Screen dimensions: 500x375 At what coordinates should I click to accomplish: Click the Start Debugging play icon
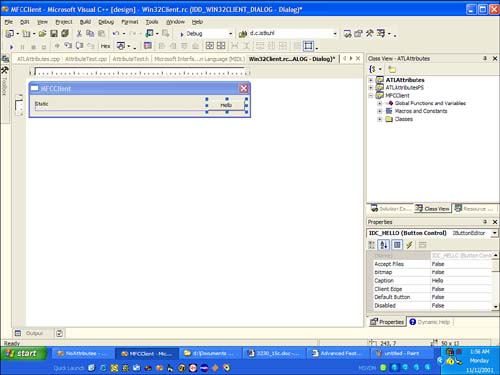click(11, 47)
